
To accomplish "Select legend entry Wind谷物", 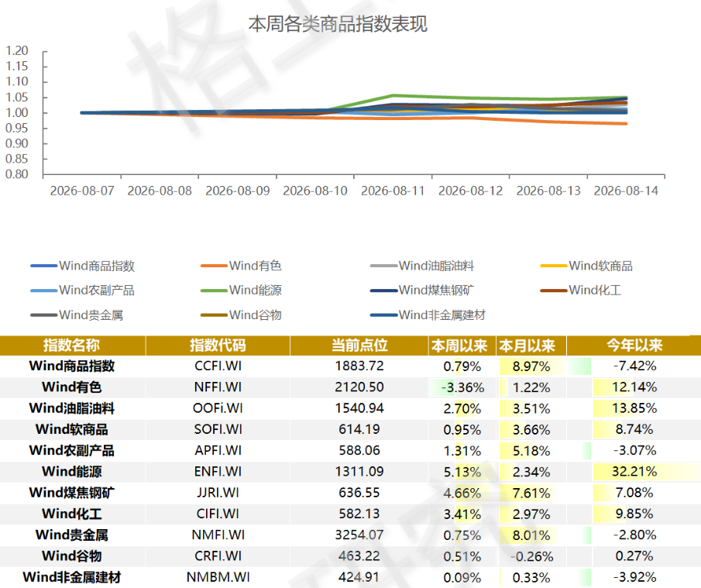I will coord(242,315).
